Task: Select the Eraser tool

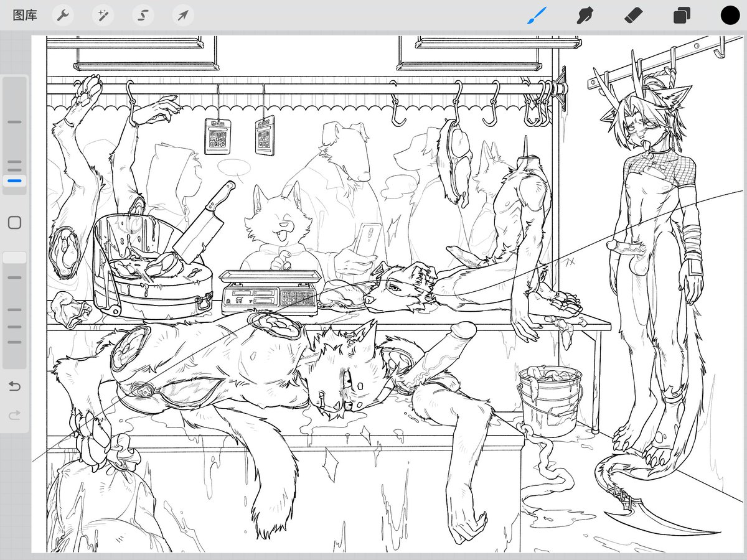Action: point(633,15)
